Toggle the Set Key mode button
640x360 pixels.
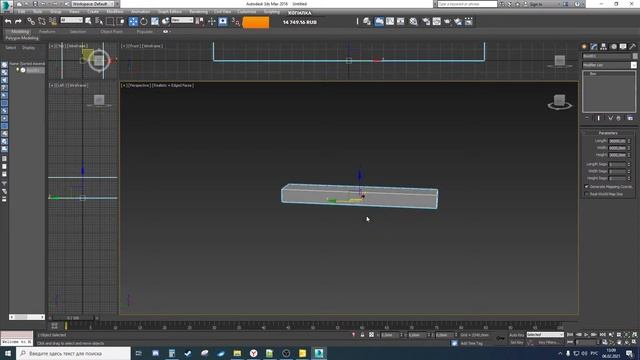click(x=516, y=342)
